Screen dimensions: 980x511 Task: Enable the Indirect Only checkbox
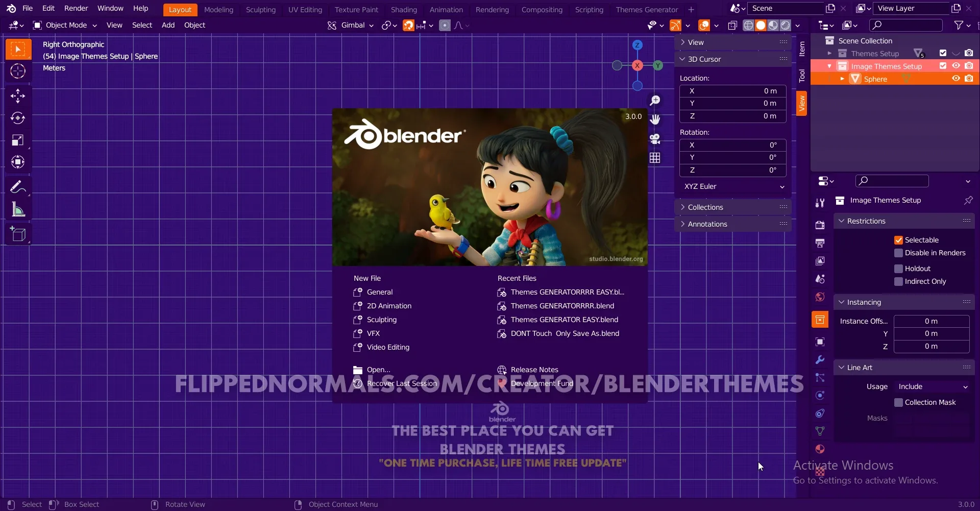click(x=898, y=281)
